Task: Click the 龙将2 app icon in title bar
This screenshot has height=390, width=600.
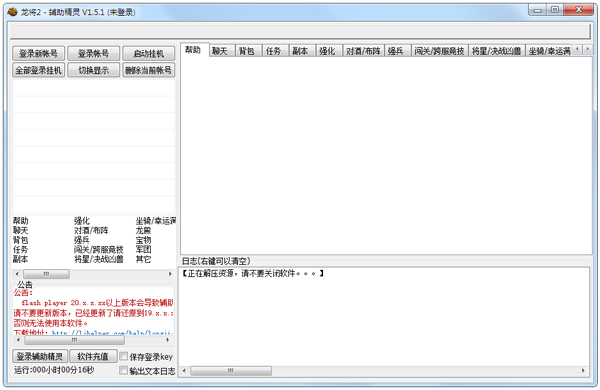Action: click(x=13, y=12)
